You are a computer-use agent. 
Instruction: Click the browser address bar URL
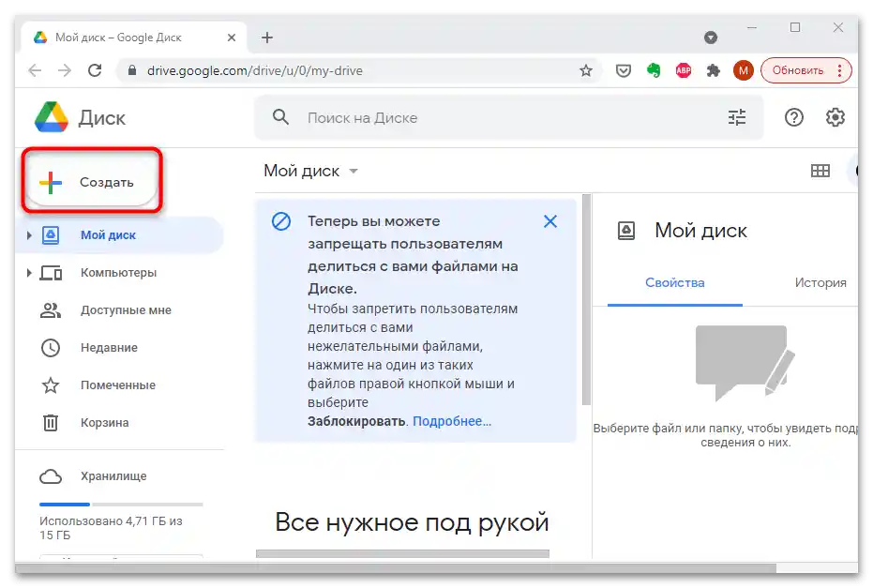tap(254, 70)
